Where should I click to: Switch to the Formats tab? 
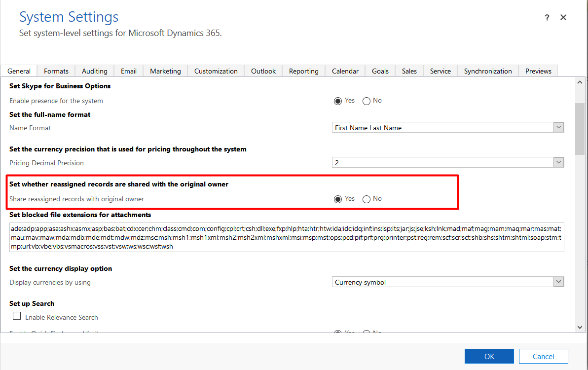tap(56, 71)
